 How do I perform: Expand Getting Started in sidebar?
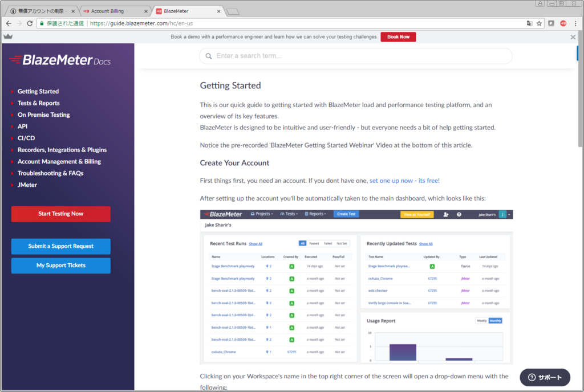click(38, 92)
